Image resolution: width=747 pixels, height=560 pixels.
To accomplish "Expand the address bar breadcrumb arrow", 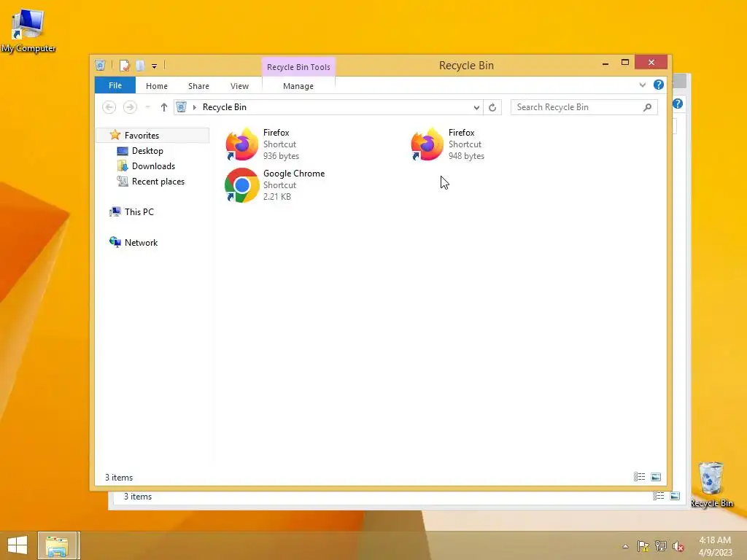I will [194, 107].
